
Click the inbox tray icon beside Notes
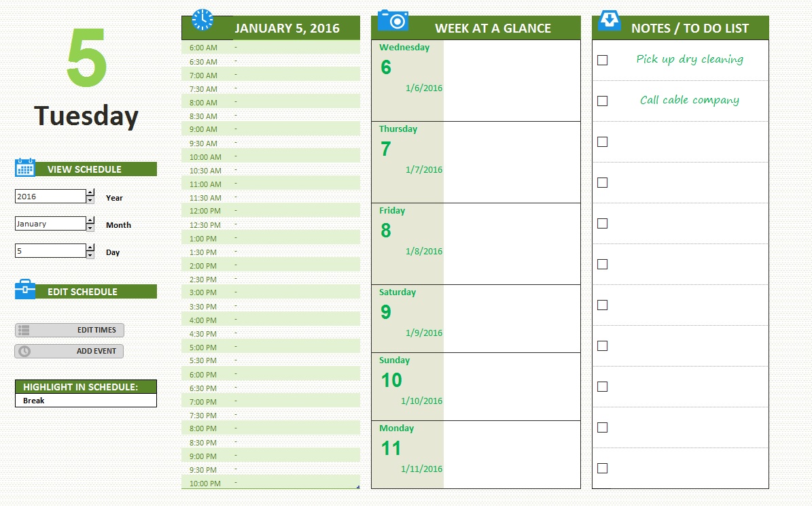coord(610,20)
